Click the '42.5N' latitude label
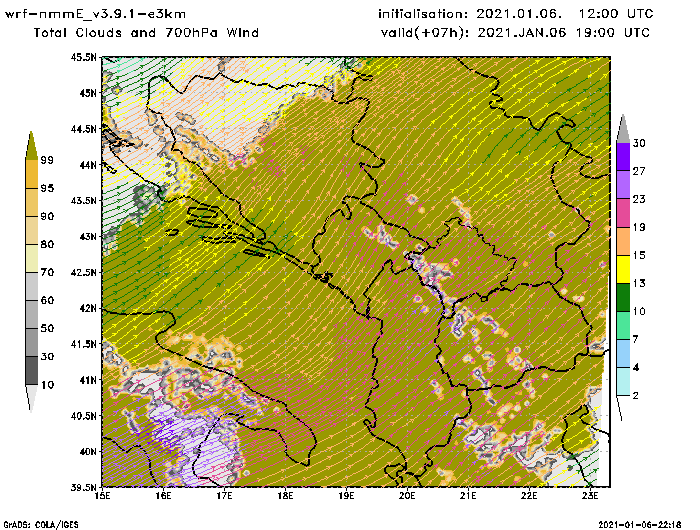 click(x=83, y=272)
